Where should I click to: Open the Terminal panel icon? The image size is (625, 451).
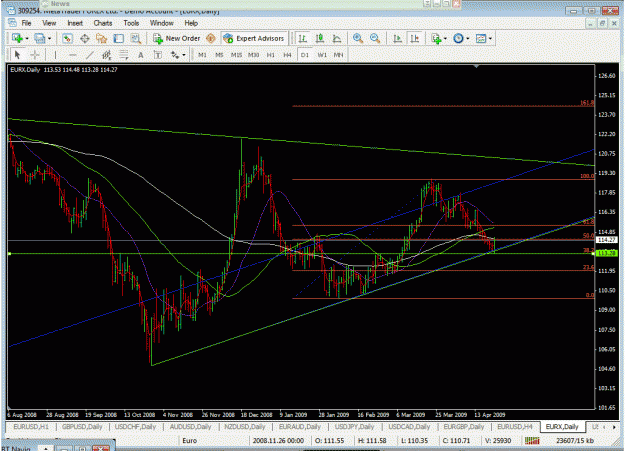(x=119, y=38)
